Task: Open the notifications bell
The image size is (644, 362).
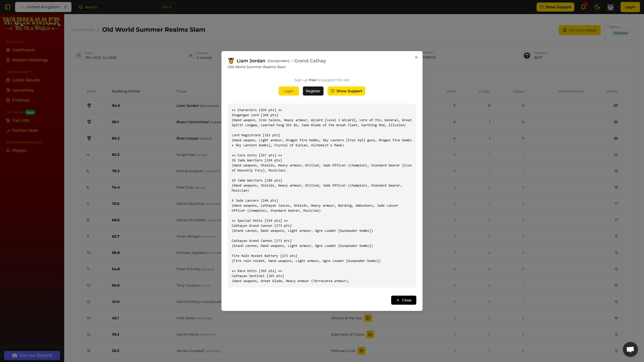Action: click(583, 7)
